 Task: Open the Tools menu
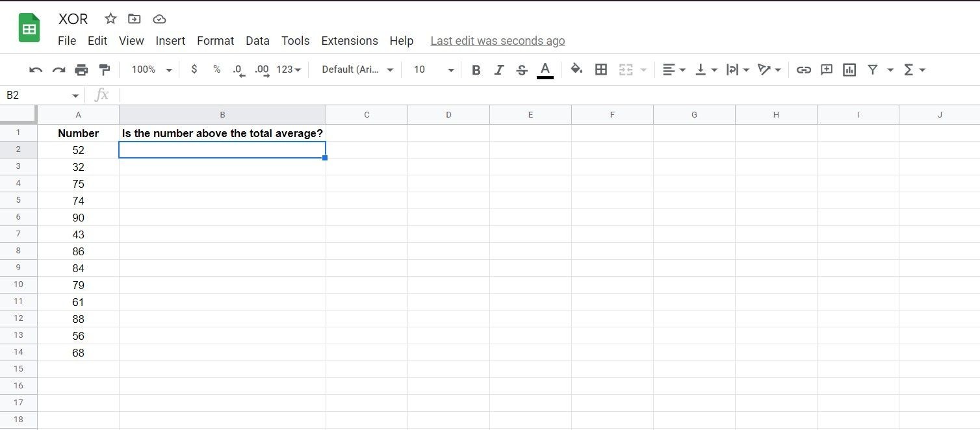tap(295, 41)
